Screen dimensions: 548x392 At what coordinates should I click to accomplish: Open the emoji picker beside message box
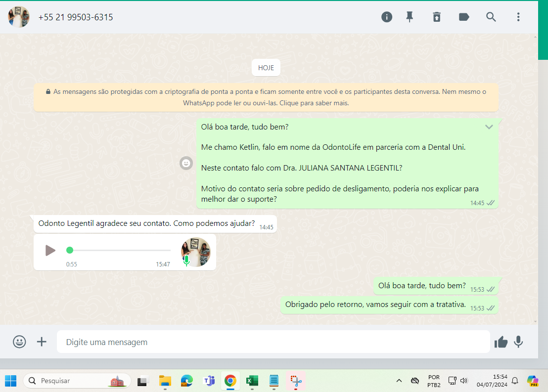pos(19,342)
